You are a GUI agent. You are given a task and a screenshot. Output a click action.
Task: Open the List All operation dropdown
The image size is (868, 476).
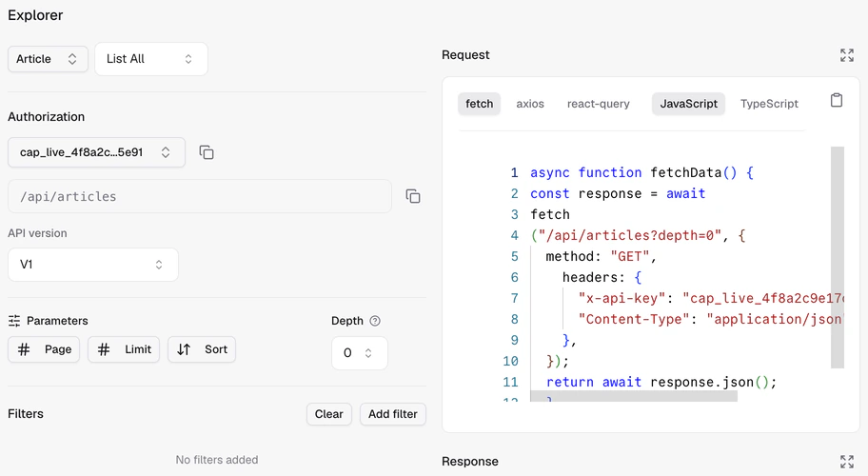click(151, 59)
